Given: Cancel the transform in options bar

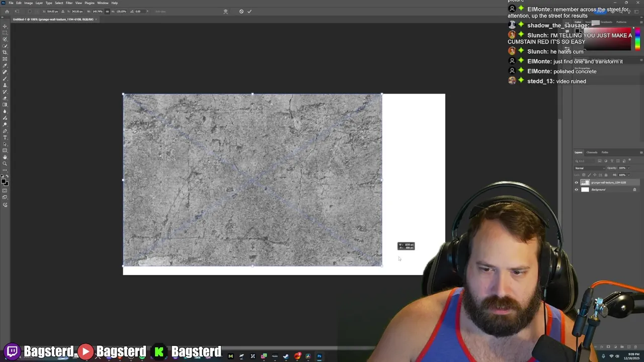Looking at the screenshot, I should 242,12.
